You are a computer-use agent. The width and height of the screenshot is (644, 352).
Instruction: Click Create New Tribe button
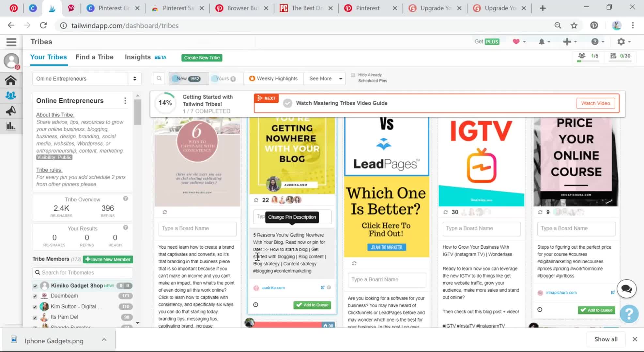pos(202,58)
